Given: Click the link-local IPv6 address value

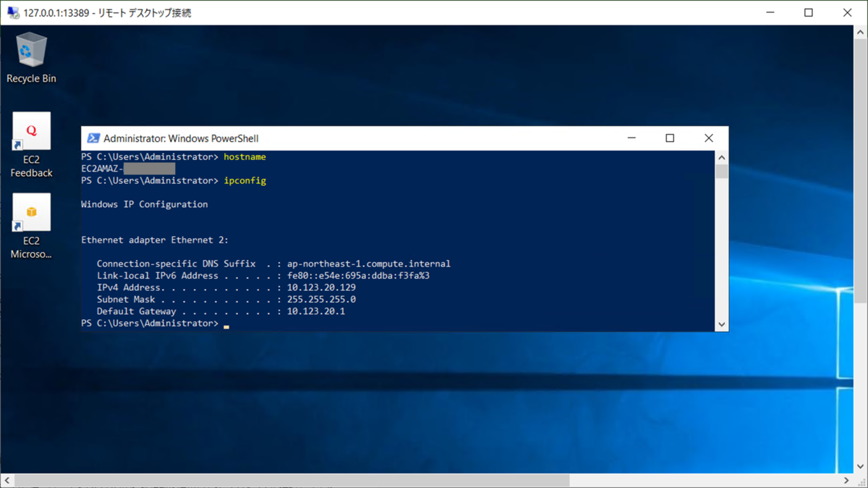Looking at the screenshot, I should (x=359, y=276).
